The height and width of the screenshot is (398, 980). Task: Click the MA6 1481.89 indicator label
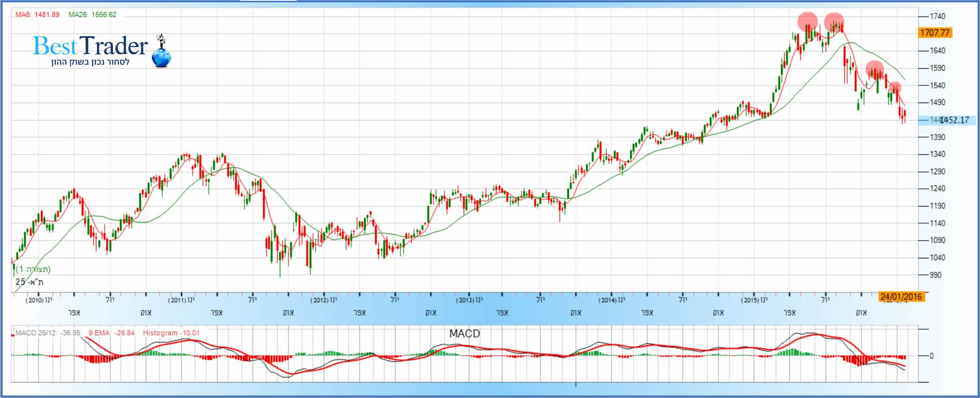[37, 14]
